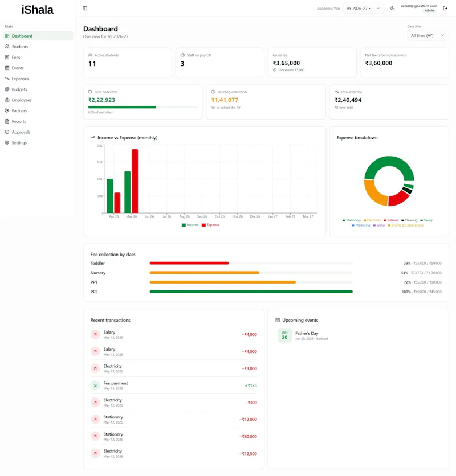456x476 pixels.
Task: Click the ₹2,40,494 total expense value
Action: click(348, 100)
